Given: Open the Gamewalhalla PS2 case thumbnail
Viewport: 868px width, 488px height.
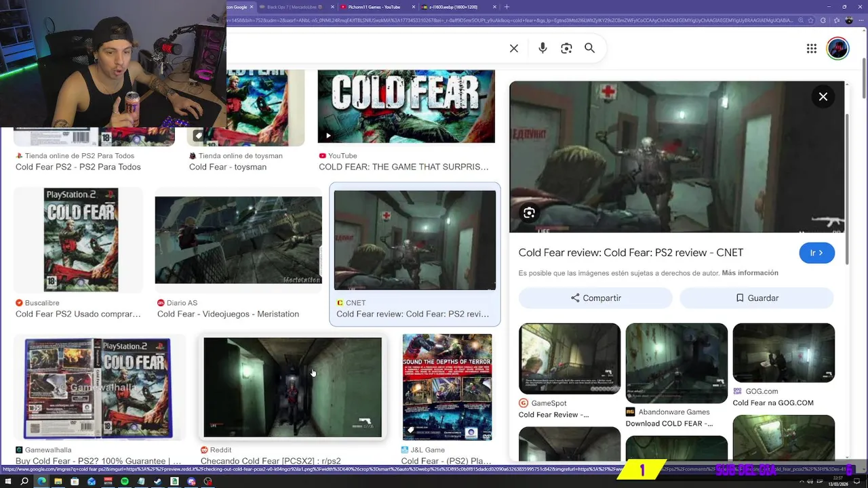Looking at the screenshot, I should (x=98, y=388).
